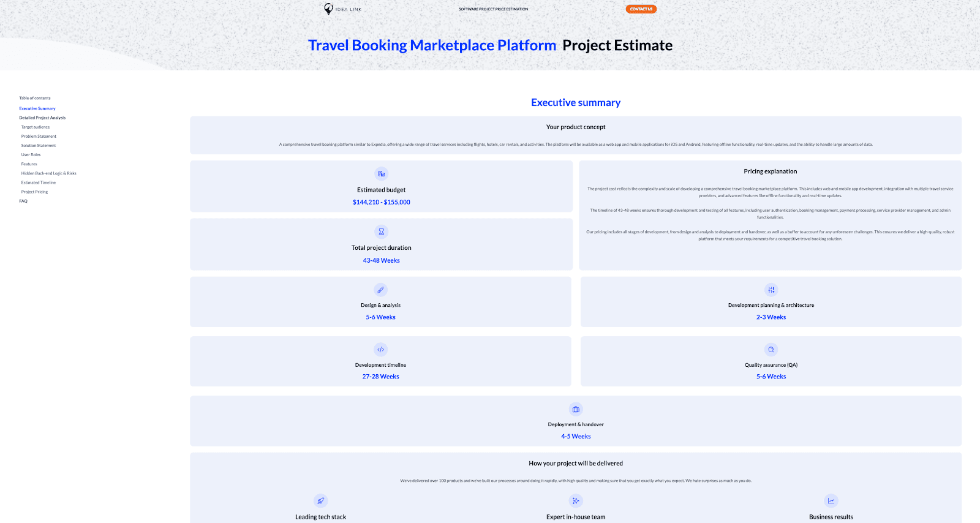Screen dimensions: 980x523
Task: Open the Contact Us button
Action: point(641,9)
